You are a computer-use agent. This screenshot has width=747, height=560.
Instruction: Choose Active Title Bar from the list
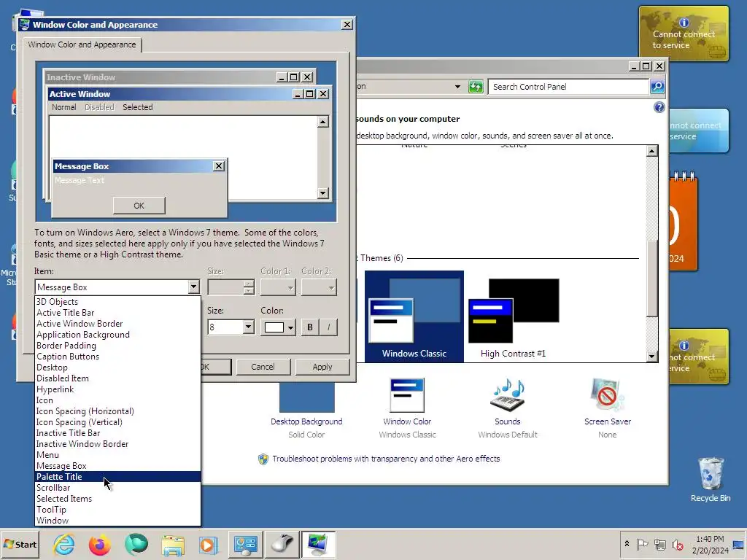pyautogui.click(x=117, y=313)
